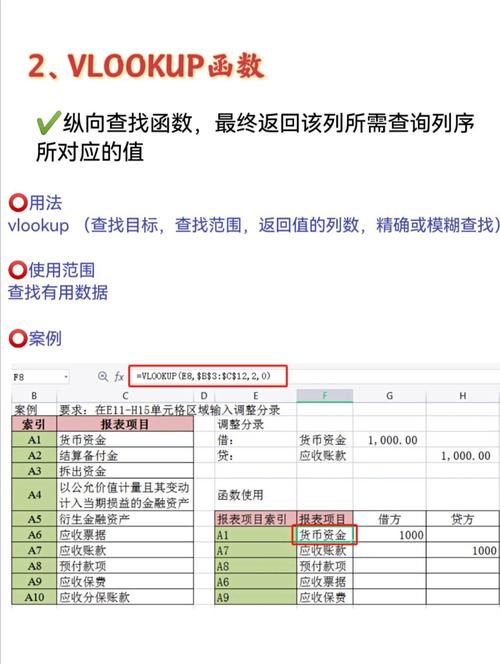Select index cell A4
The height and width of the screenshot is (664, 500).
[x=34, y=495]
